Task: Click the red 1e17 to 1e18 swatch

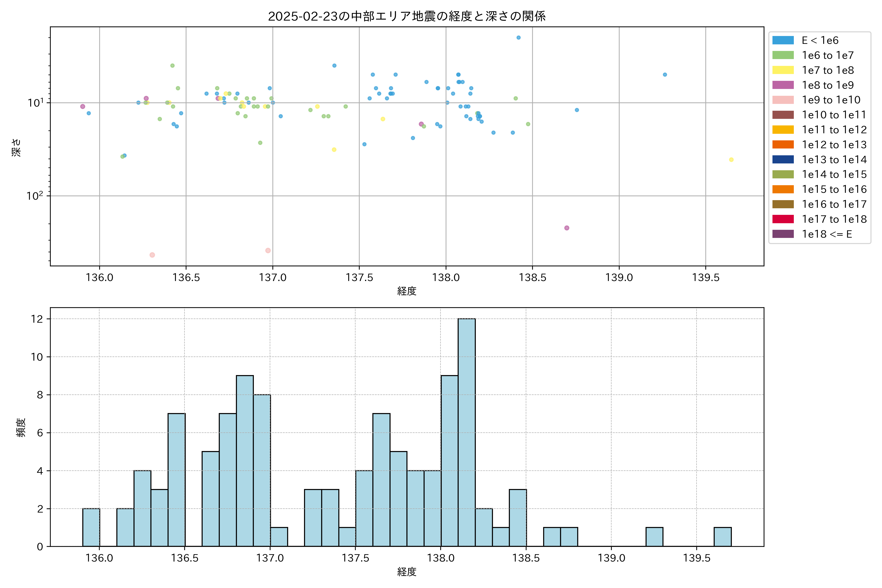Action: [783, 219]
